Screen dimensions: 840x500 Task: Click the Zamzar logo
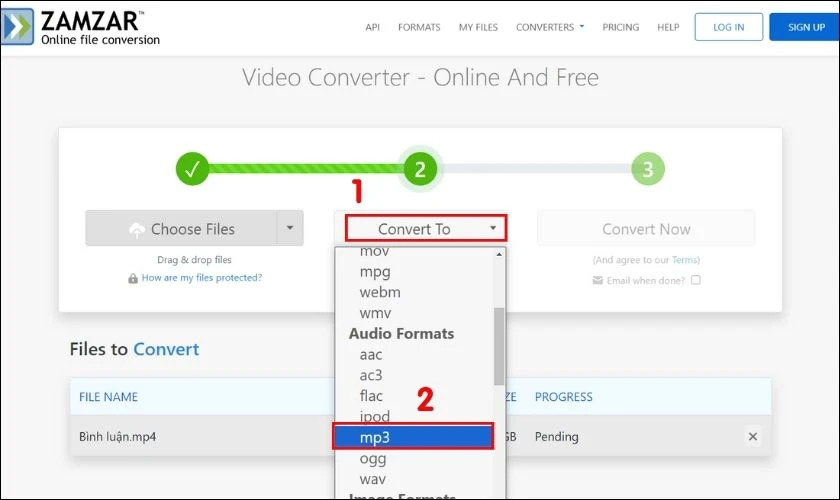click(x=80, y=27)
